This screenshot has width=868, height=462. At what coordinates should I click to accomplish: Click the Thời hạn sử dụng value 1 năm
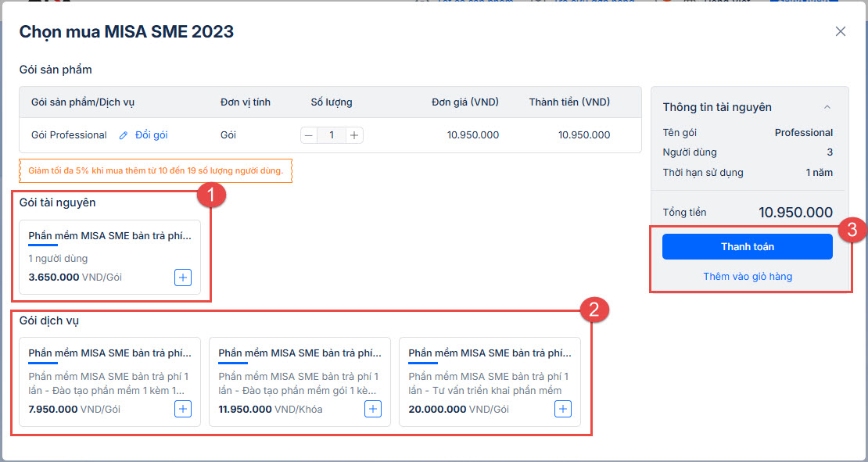[x=820, y=173]
